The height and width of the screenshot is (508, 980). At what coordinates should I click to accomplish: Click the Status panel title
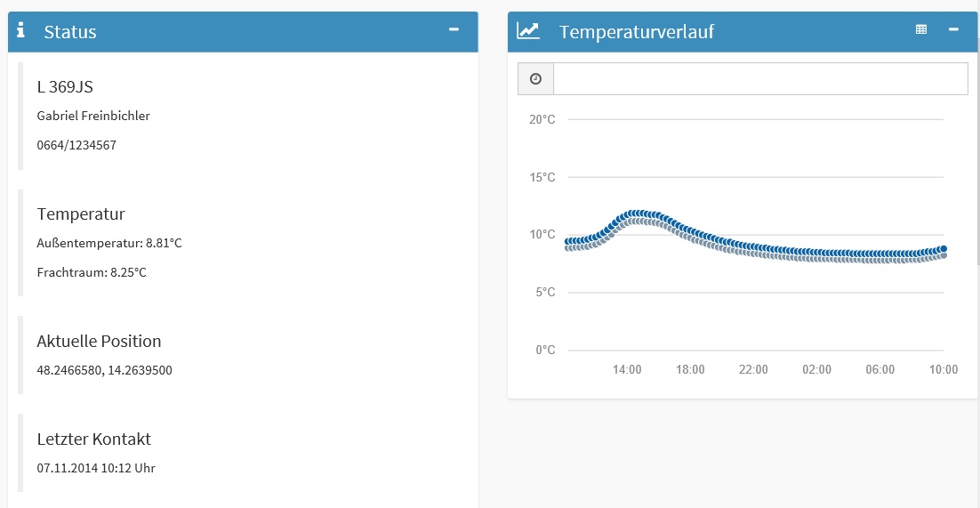70,32
